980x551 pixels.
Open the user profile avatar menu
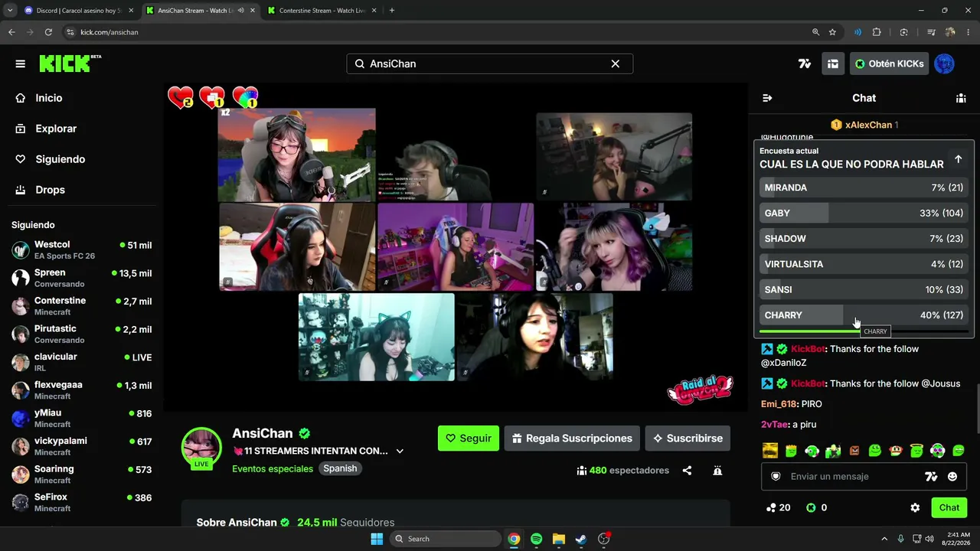click(x=944, y=64)
